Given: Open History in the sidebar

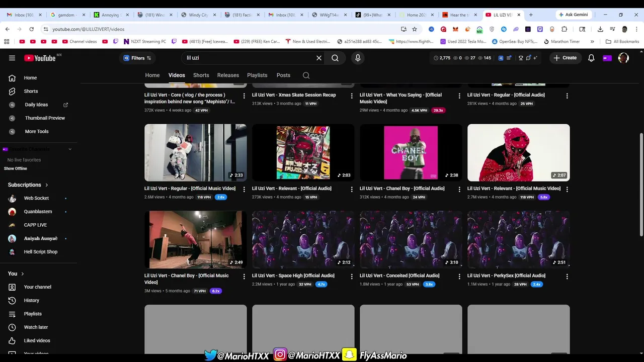Looking at the screenshot, I should (39, 301).
